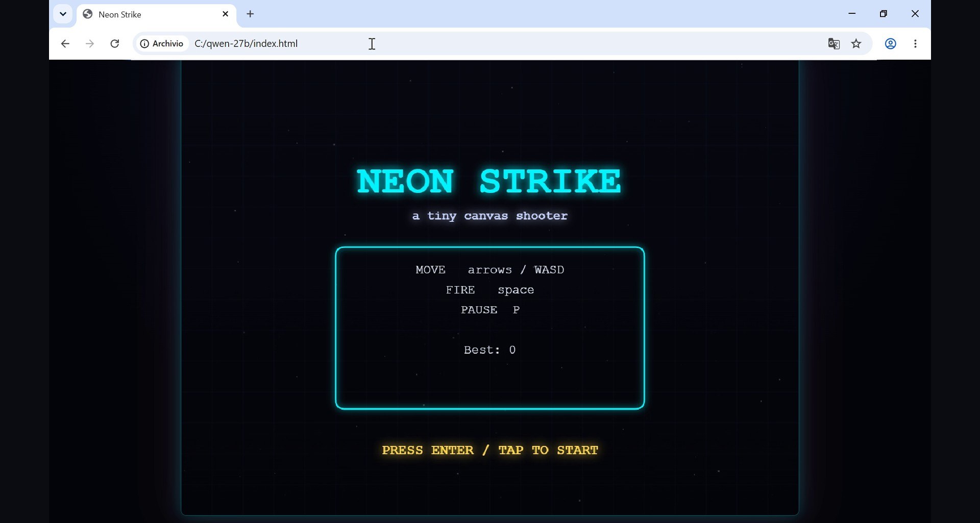Screen dimensions: 980x523
Task: Open a new tab with plus button
Action: click(250, 14)
